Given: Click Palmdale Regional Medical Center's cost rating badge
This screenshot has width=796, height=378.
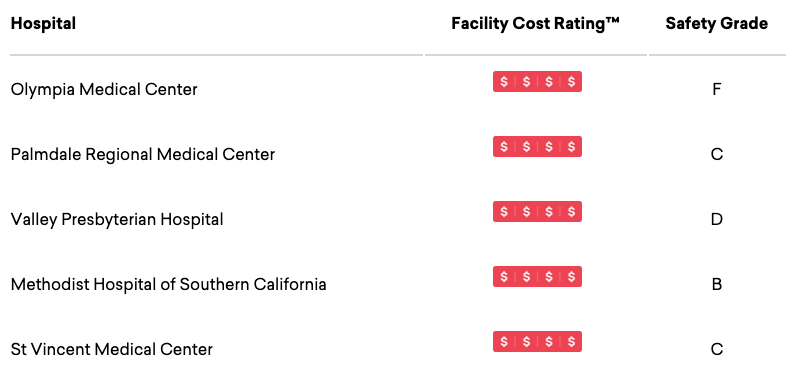Looking at the screenshot, I should coord(537,147).
